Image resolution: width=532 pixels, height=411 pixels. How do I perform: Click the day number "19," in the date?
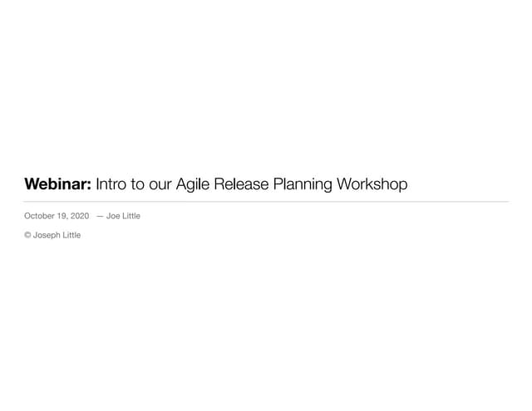tap(63, 216)
